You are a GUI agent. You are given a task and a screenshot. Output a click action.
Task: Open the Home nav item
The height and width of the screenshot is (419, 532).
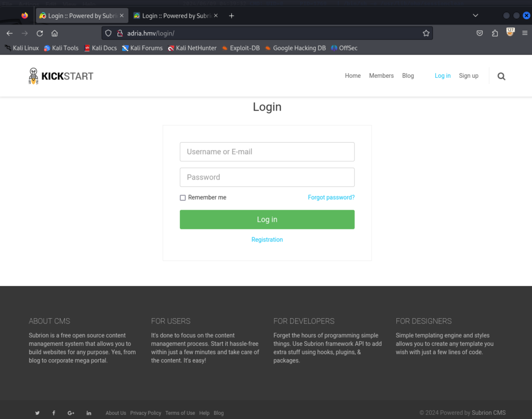pos(353,76)
